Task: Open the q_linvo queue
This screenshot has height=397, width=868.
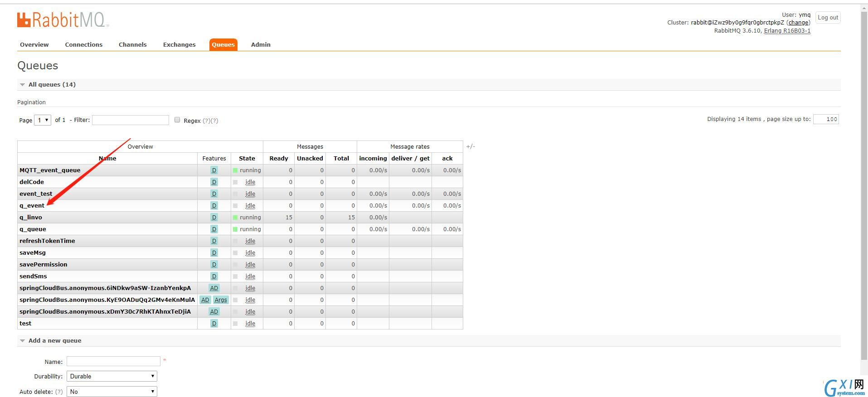Action: click(x=31, y=217)
